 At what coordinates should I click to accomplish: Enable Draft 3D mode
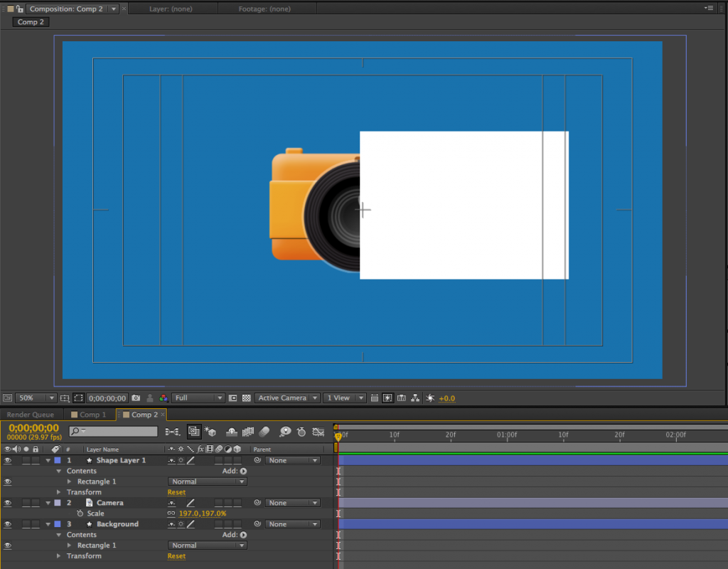click(x=210, y=432)
